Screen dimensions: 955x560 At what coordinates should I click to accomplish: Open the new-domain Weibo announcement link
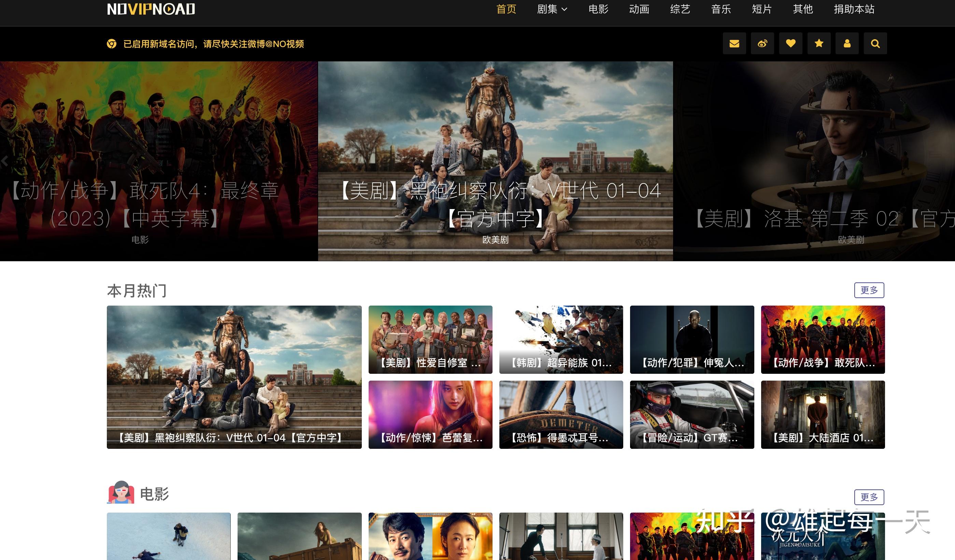[214, 44]
